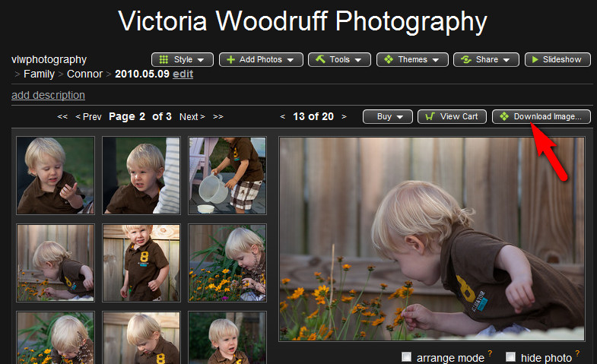This screenshot has height=364, width=597.
Task: Go to previous page with < Prev
Action: point(89,117)
